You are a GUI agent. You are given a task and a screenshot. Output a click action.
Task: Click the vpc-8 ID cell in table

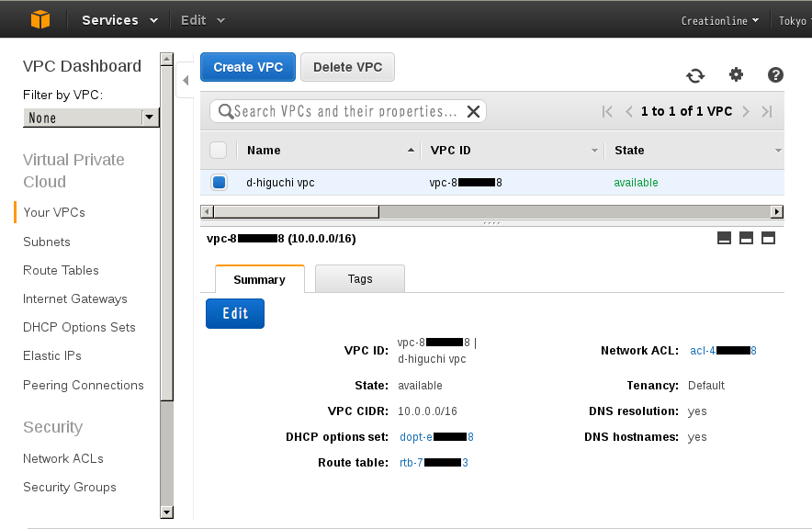[466, 182]
